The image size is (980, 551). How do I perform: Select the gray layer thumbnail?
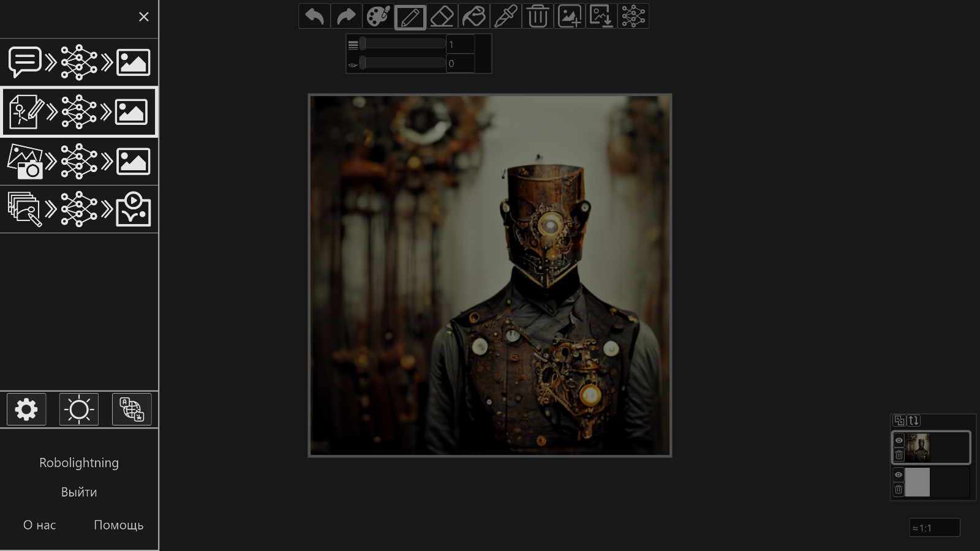918,482
